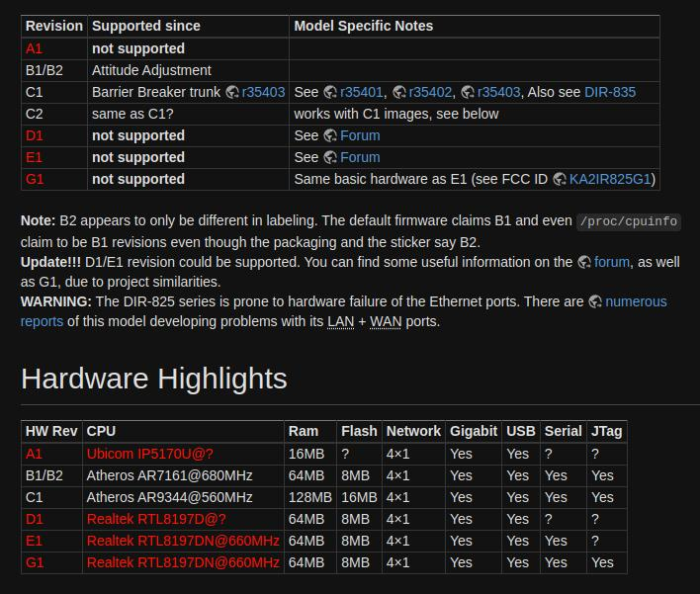Open the forum link in the Update note
This screenshot has width=700, height=594.
click(612, 262)
